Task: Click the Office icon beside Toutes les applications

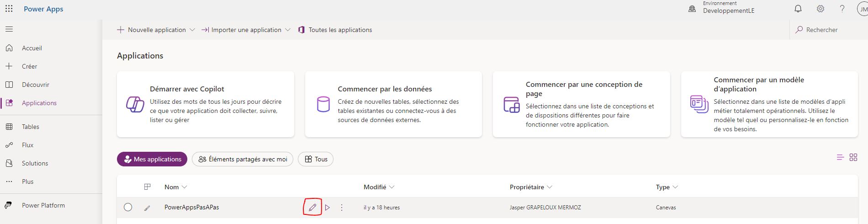Action: [x=302, y=30]
